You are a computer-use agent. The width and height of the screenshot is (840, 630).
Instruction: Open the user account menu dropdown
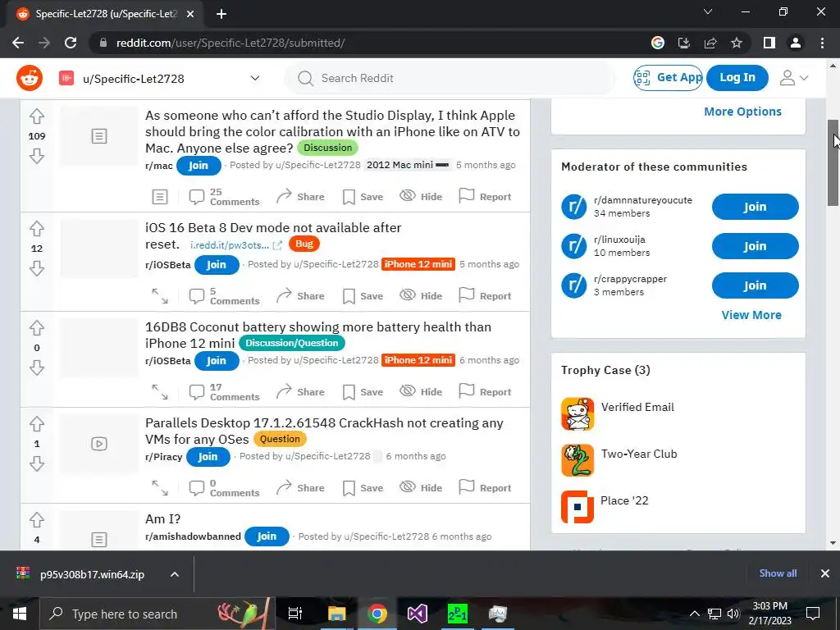click(793, 78)
